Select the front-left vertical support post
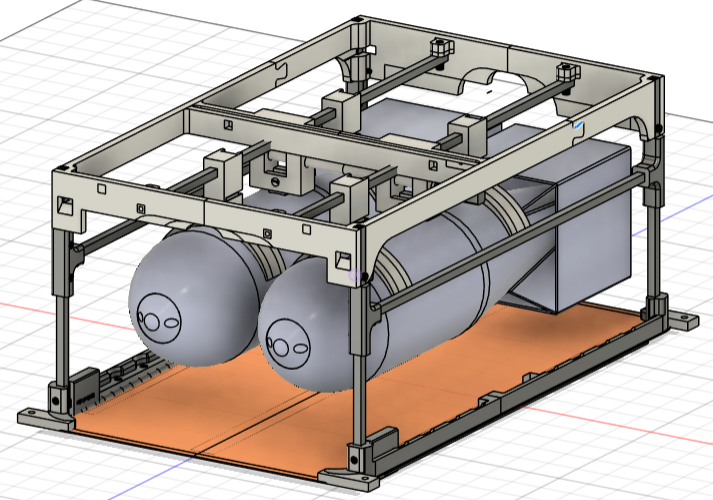Screen dimensions: 713x500 [62, 309]
